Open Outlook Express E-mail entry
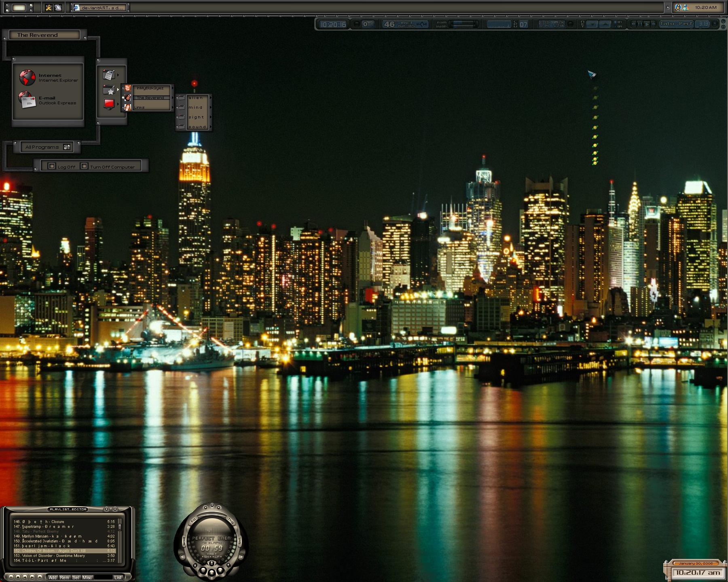This screenshot has width=728, height=582. click(47, 100)
